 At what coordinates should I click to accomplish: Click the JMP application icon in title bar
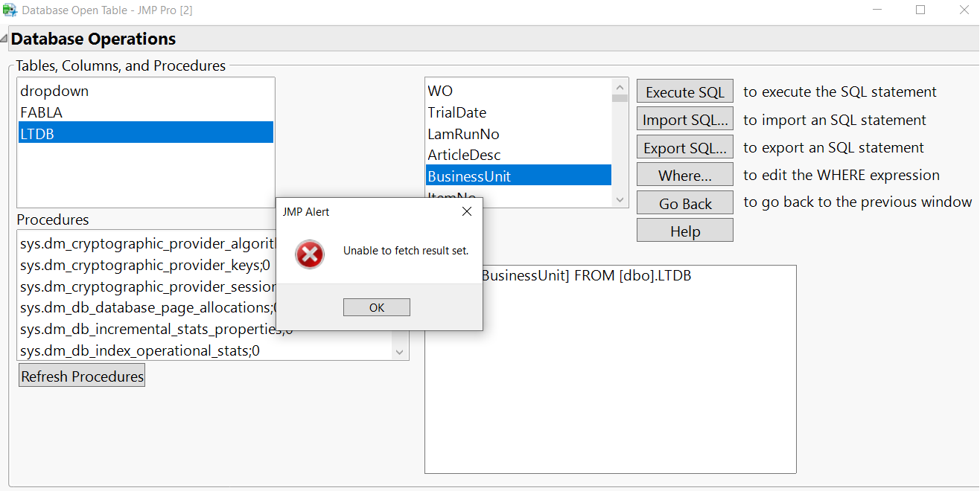(10, 10)
